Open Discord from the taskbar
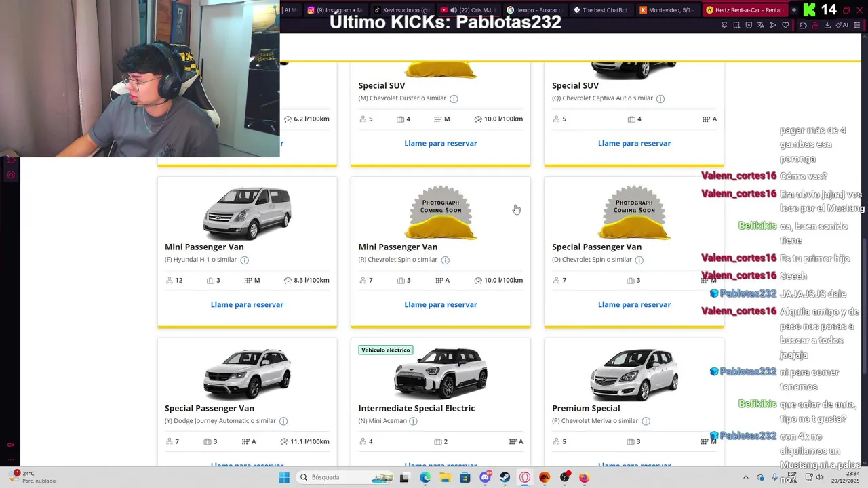868x488 pixels. (485, 477)
